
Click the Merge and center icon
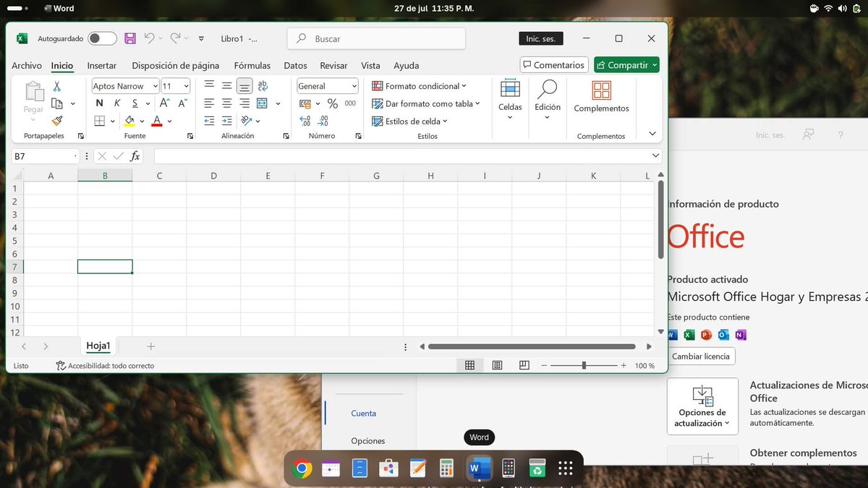coord(262,103)
